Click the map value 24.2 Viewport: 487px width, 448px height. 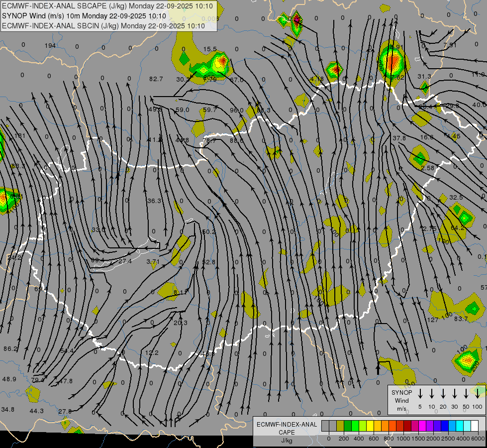click(x=14, y=258)
